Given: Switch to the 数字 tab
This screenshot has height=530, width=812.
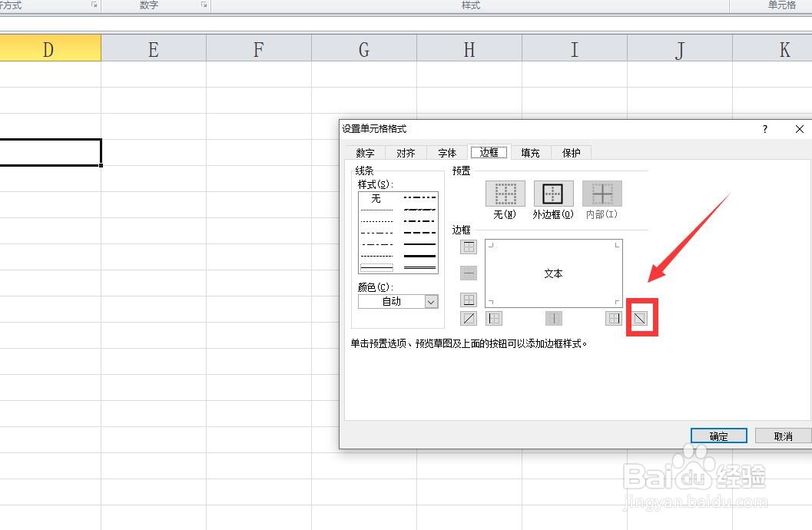Looking at the screenshot, I should [365, 152].
